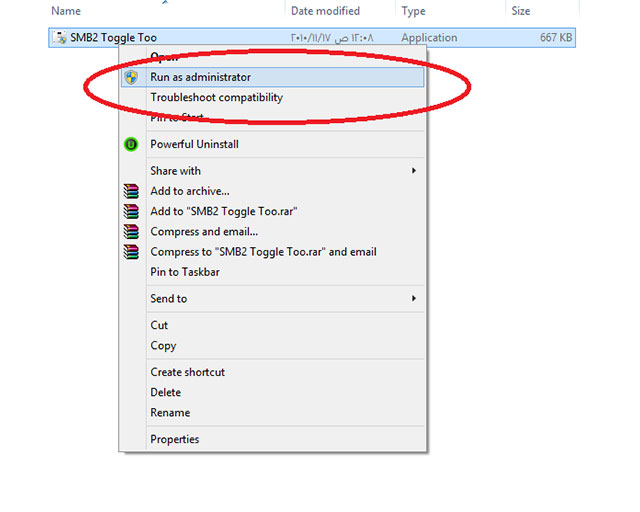Click the 667 KB size value
Image resolution: width=640 pixels, height=512 pixels.
(556, 38)
